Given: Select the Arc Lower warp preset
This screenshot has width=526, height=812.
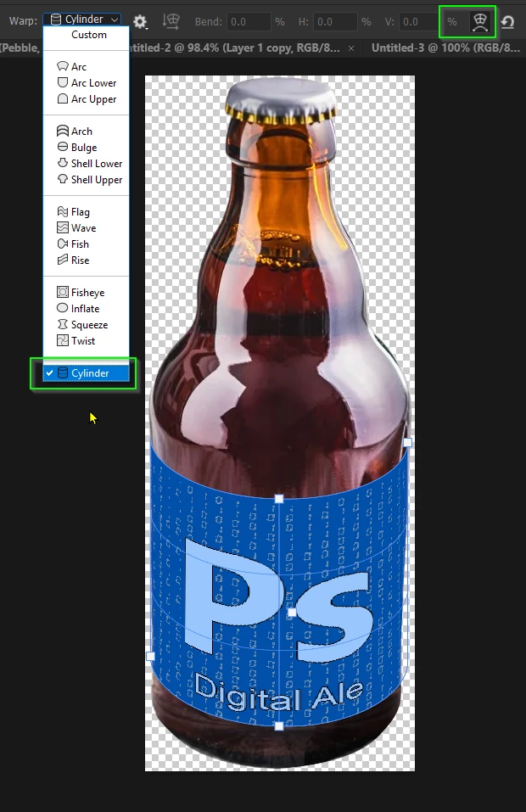Looking at the screenshot, I should (x=86, y=83).
